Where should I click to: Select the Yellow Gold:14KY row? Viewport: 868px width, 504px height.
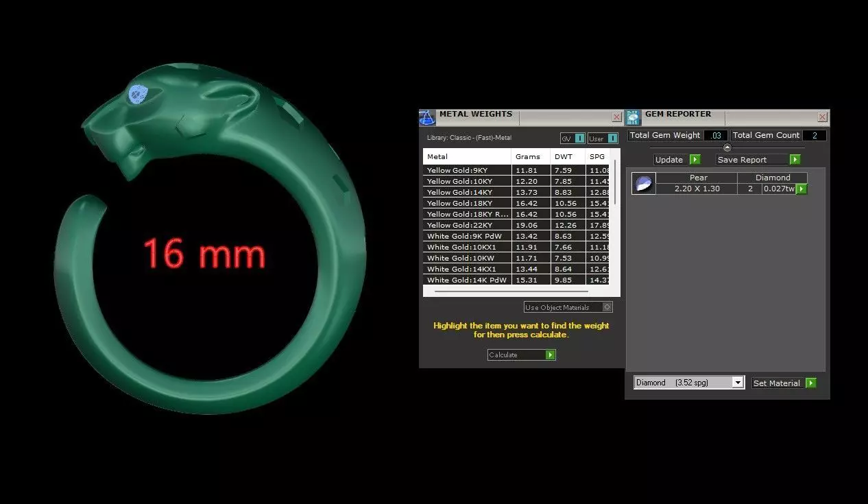coord(516,192)
